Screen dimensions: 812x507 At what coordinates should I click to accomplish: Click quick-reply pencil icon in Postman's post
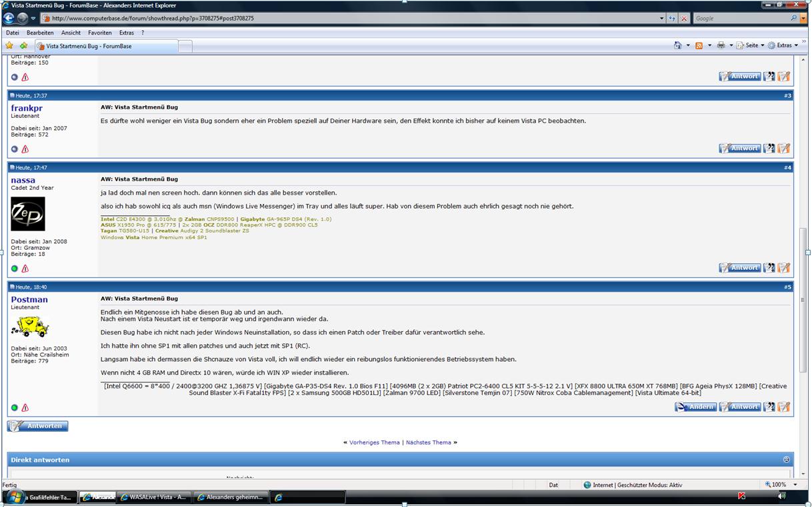click(784, 406)
